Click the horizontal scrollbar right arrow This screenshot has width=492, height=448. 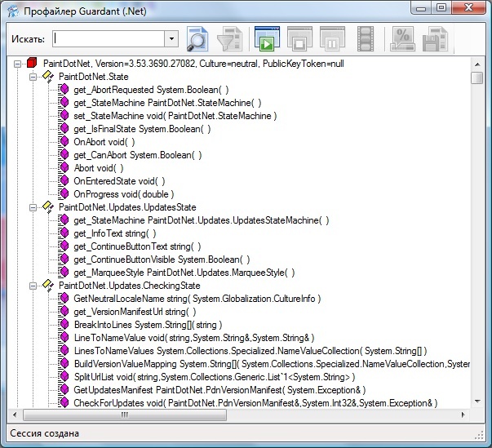click(x=464, y=415)
